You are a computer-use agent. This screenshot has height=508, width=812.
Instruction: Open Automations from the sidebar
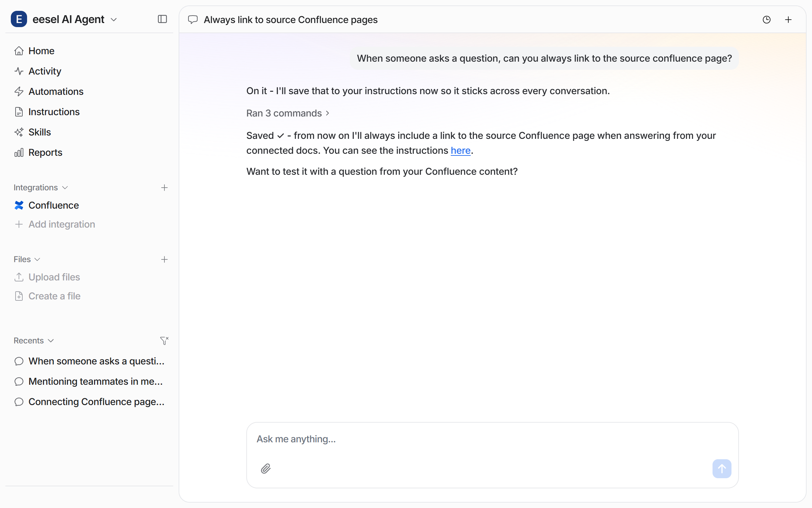point(56,91)
